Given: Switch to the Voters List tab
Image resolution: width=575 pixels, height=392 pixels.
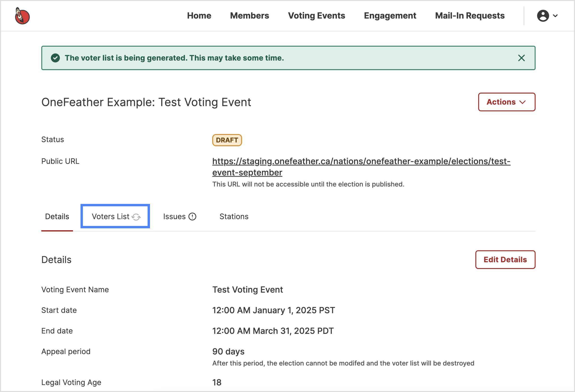Looking at the screenshot, I should click(115, 216).
